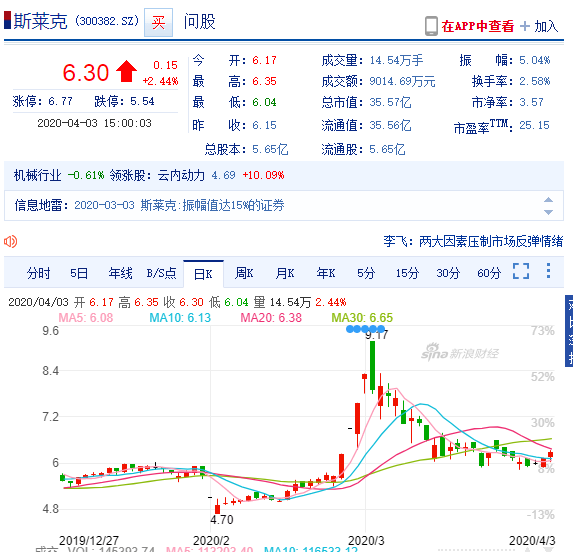Click the up arrow in 信息地雷 box

(548, 200)
